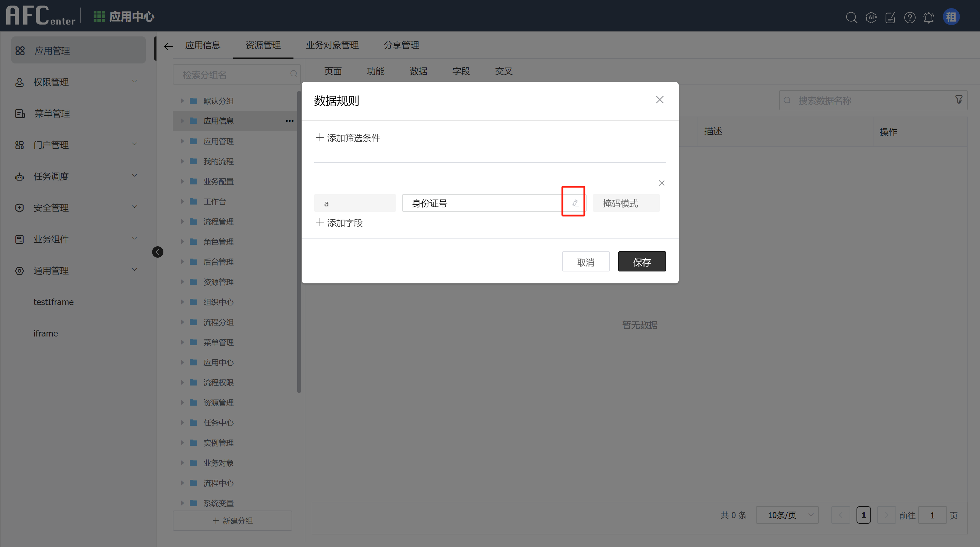Click the 应用中心 grid icon in header
This screenshot has width=980, height=547.
point(99,16)
